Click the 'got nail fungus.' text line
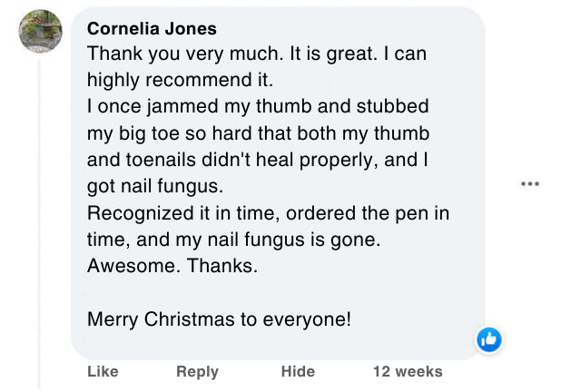This screenshot has height=392, width=561. tap(155, 186)
